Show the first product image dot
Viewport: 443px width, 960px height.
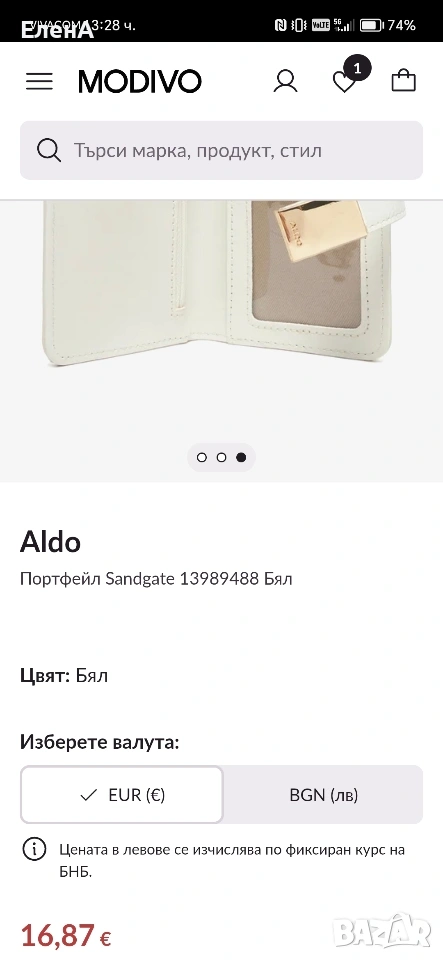click(202, 457)
